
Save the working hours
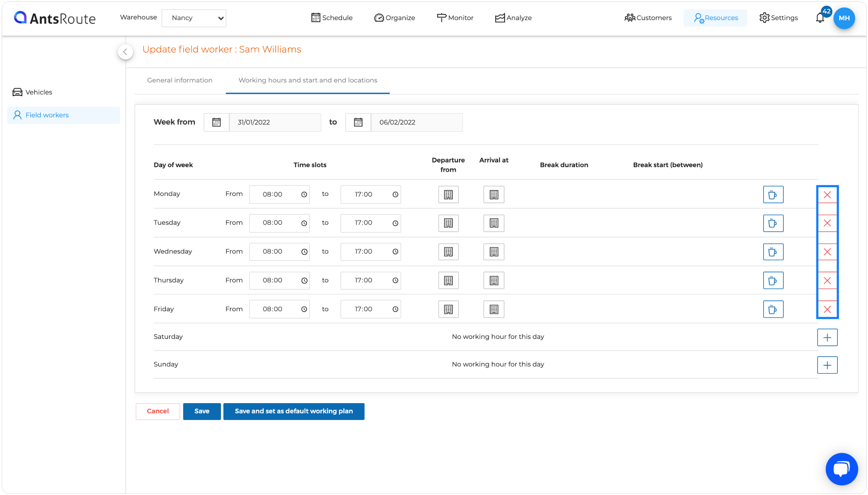(202, 411)
